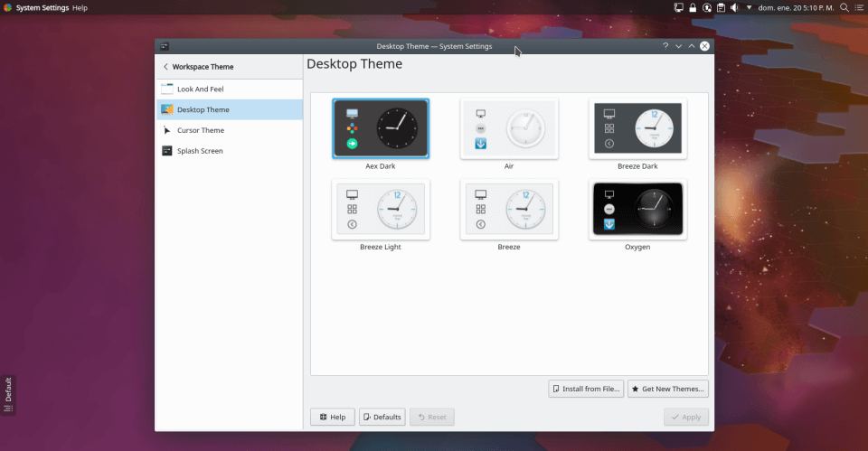
Task: Click the Desktop Theme sidebar icon
Action: 166,109
